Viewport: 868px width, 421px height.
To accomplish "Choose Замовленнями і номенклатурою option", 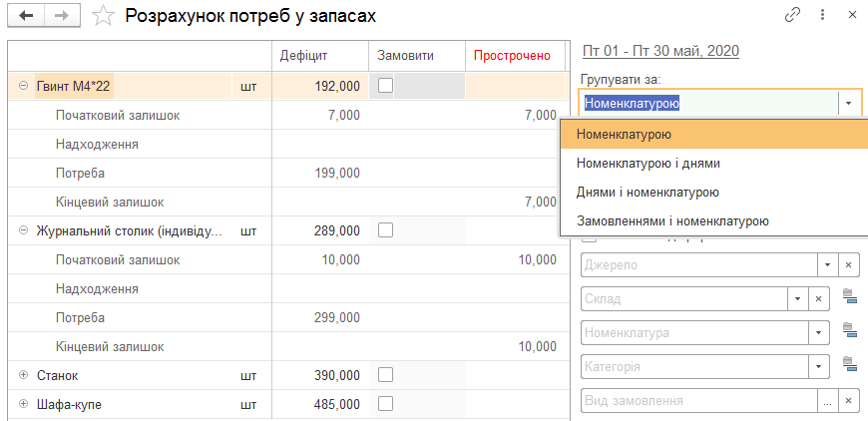I will pyautogui.click(x=714, y=221).
